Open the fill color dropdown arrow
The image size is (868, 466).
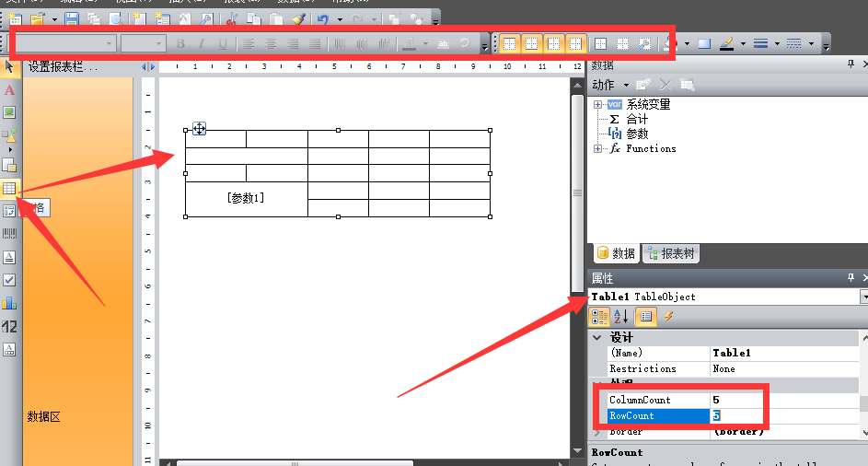[687, 43]
